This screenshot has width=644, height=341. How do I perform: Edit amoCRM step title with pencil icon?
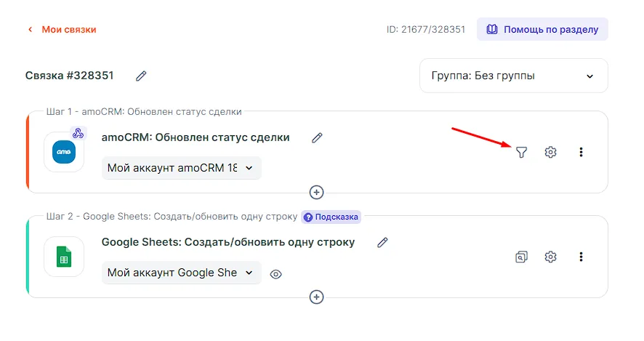pyautogui.click(x=316, y=137)
